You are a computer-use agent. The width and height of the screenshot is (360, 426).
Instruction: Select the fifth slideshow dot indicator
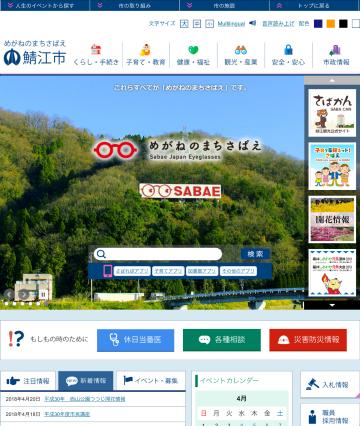click(x=38, y=304)
